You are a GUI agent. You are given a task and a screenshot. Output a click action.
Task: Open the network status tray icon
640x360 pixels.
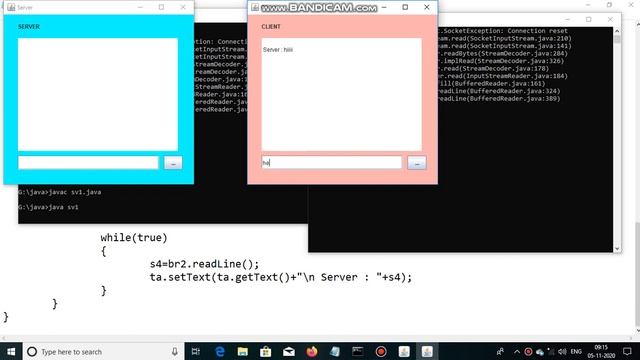(551, 351)
